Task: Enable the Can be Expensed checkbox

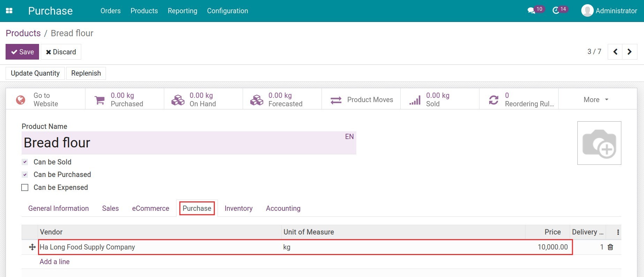Action: pos(25,187)
